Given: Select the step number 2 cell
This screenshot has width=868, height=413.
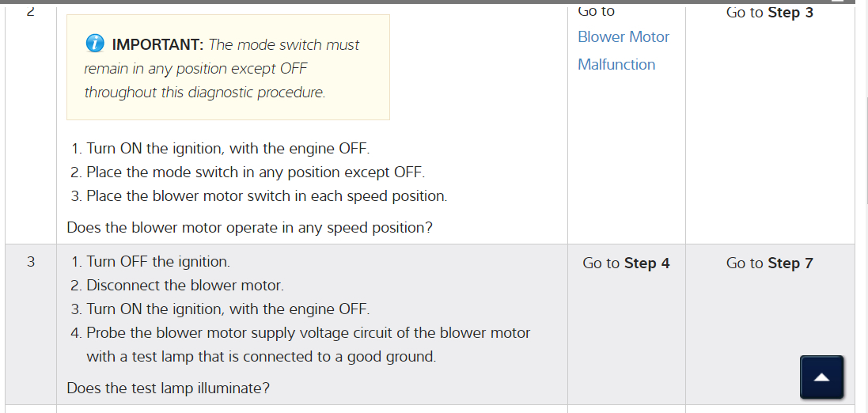Looking at the screenshot, I should click(31, 11).
